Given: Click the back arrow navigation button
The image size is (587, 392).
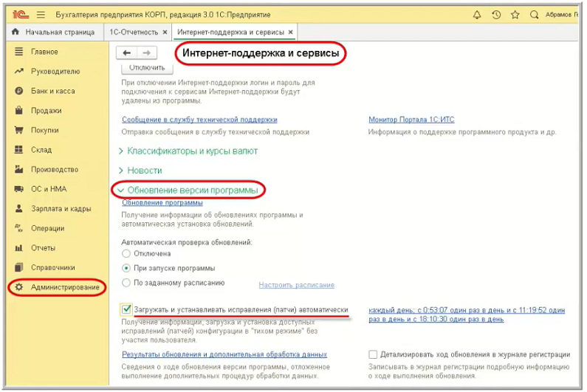Looking at the screenshot, I should click(127, 53).
